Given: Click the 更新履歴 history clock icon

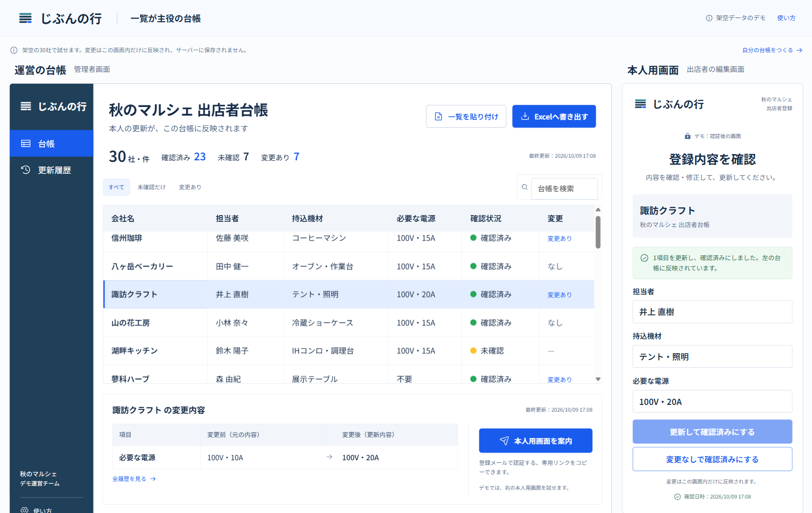Looking at the screenshot, I should 25,170.
